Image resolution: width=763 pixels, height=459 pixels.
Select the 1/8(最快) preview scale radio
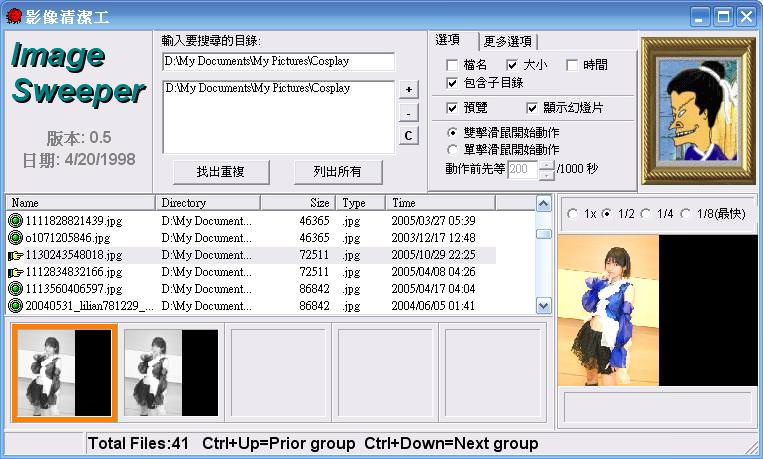(685, 214)
